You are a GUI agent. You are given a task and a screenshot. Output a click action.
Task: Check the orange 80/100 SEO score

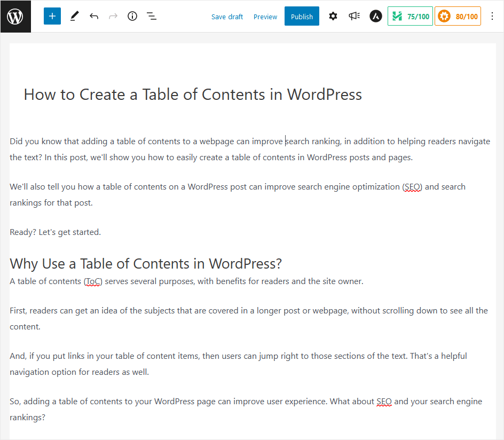pyautogui.click(x=458, y=16)
